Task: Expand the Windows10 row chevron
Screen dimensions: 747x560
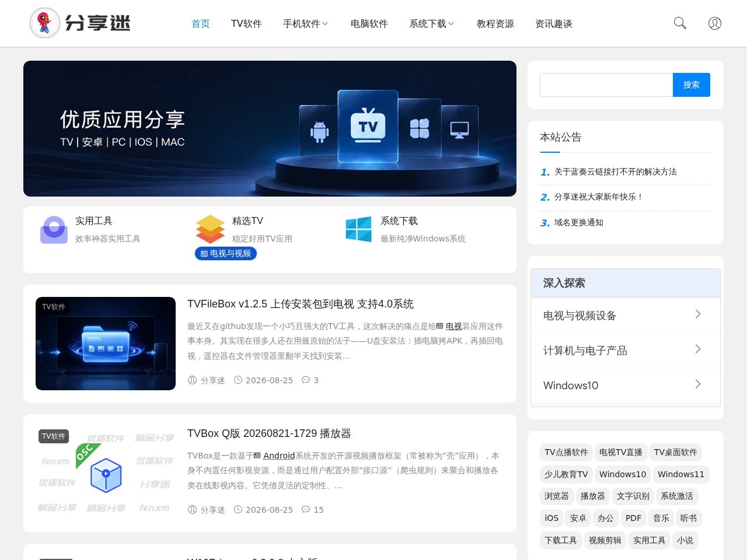Action: [698, 384]
